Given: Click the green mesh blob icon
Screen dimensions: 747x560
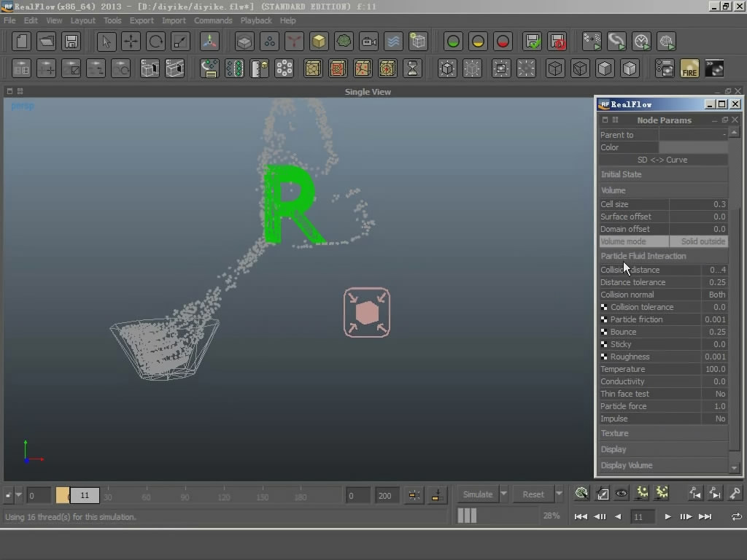Looking at the screenshot, I should (x=344, y=42).
